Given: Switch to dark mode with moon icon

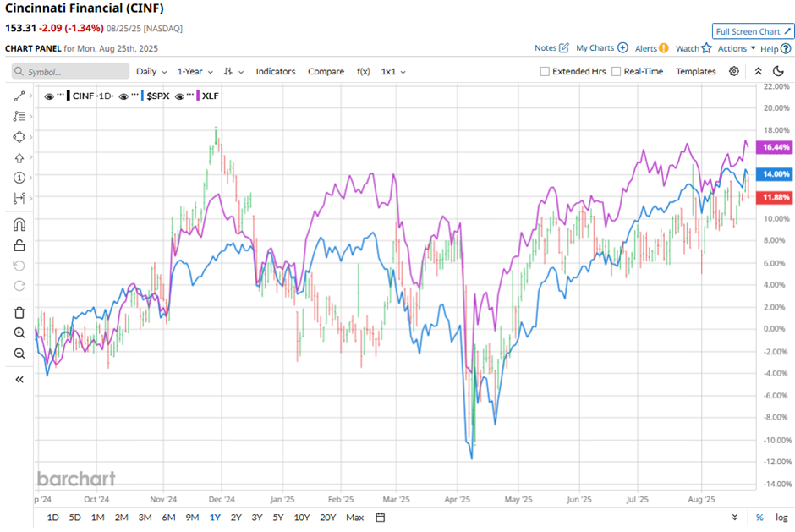Looking at the screenshot, I should pos(778,72).
